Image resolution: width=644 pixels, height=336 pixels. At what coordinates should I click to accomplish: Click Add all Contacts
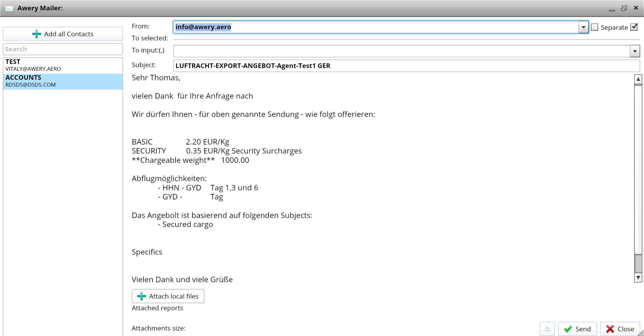[63, 34]
